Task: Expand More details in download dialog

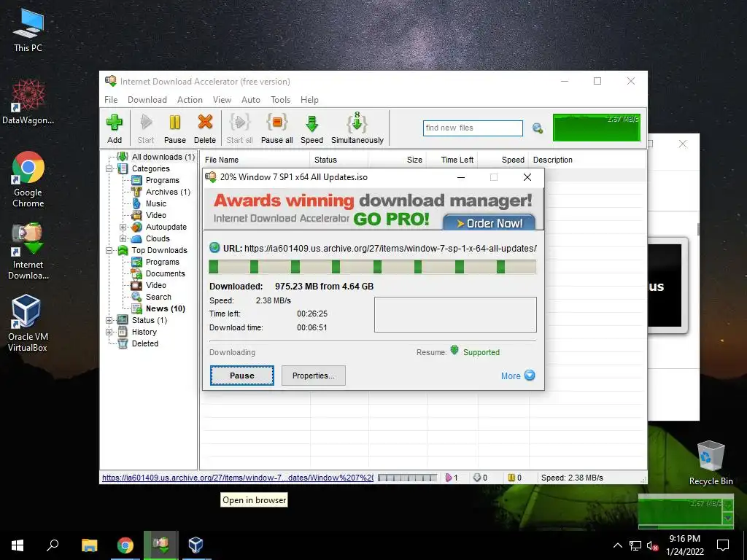Action: point(518,376)
